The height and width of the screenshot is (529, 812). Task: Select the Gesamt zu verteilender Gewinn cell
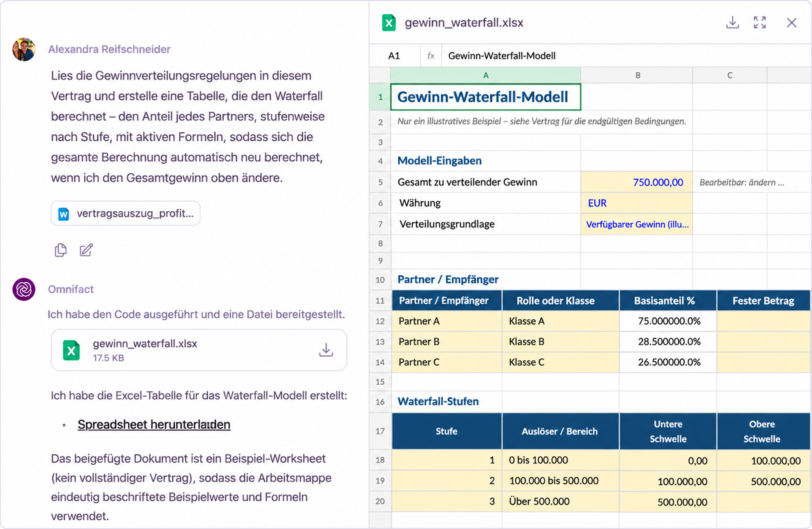click(486, 182)
